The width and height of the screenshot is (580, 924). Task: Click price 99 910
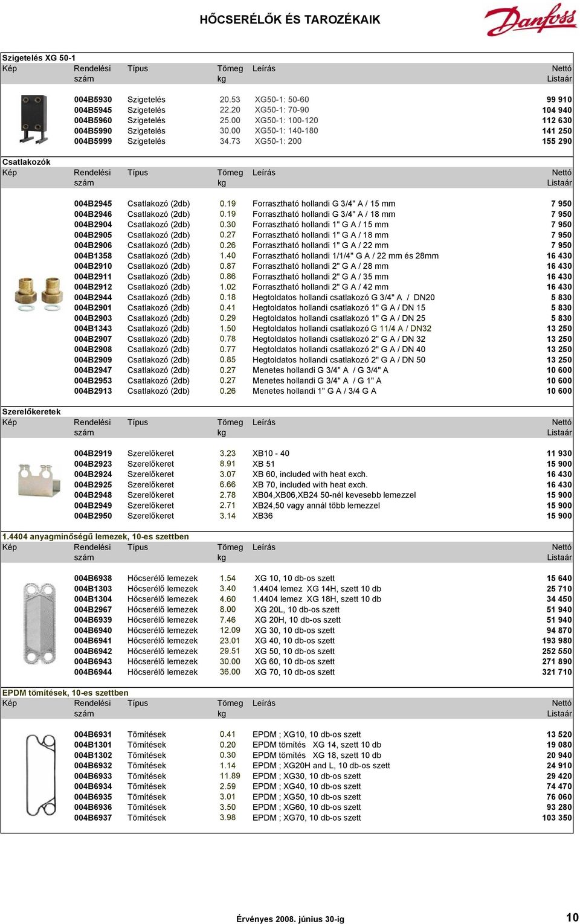tap(559, 100)
